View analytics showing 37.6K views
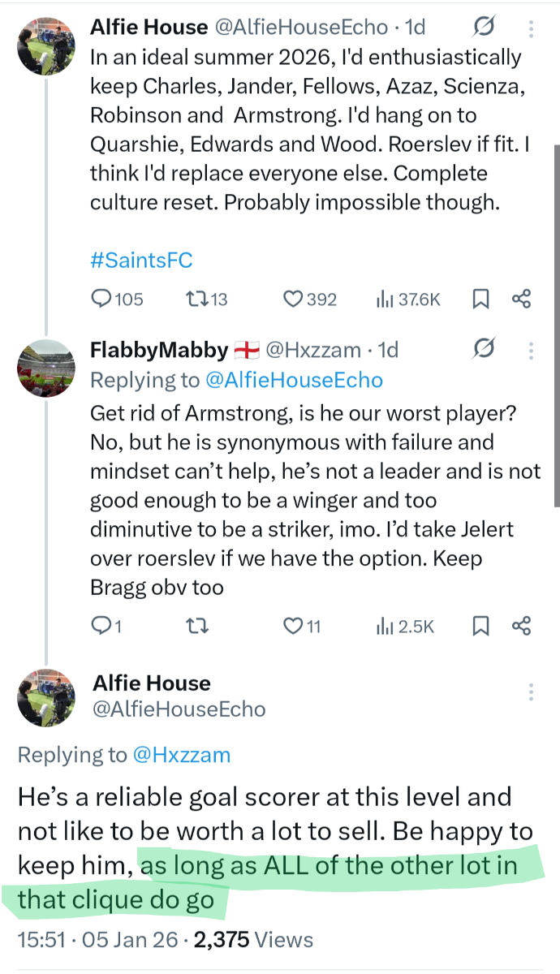This screenshot has width=560, height=974. point(384,300)
